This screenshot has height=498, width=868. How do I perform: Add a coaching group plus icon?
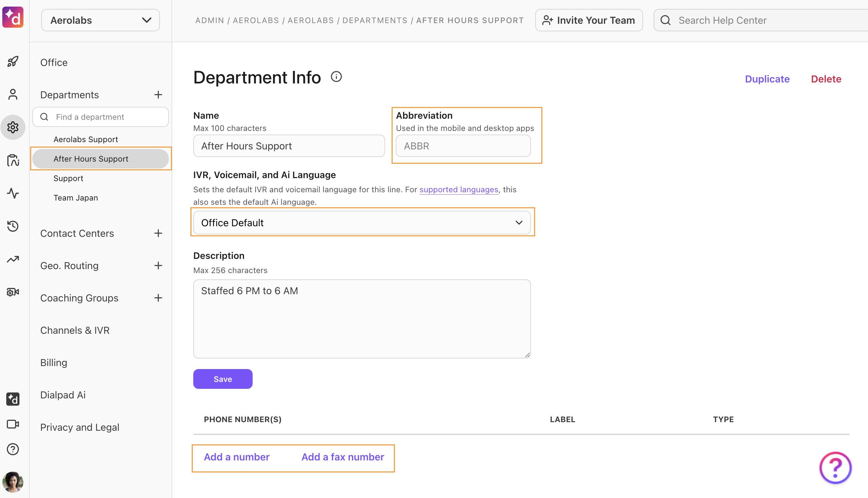click(x=158, y=298)
